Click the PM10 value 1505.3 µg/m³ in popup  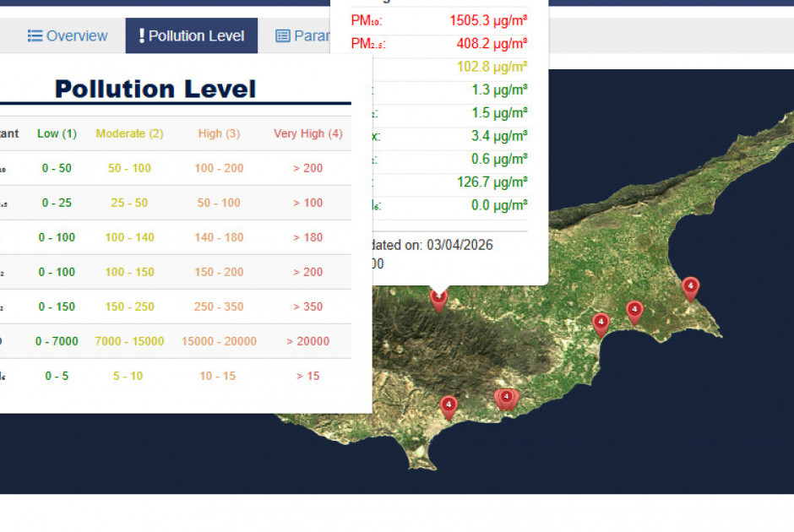(x=482, y=20)
